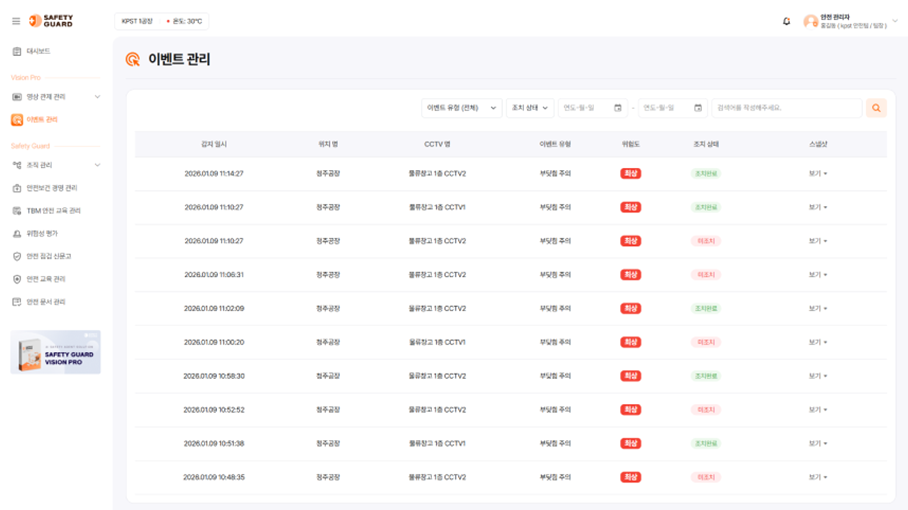The height and width of the screenshot is (510, 908).
Task: Open the end date calendar picker icon
Action: (x=697, y=108)
